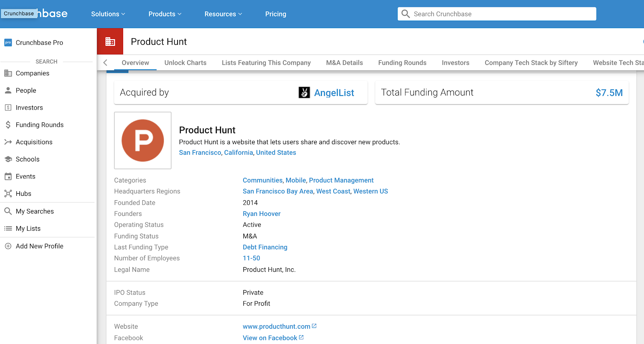Click the Product Hunt page title text
Screen dimensions: 644x344
tap(159, 42)
